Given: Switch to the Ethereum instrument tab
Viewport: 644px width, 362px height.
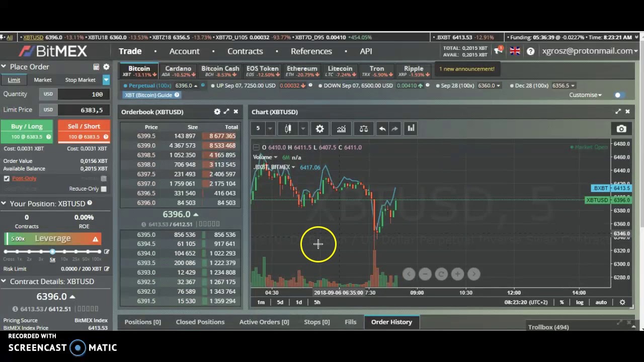Looking at the screenshot, I should (x=302, y=71).
